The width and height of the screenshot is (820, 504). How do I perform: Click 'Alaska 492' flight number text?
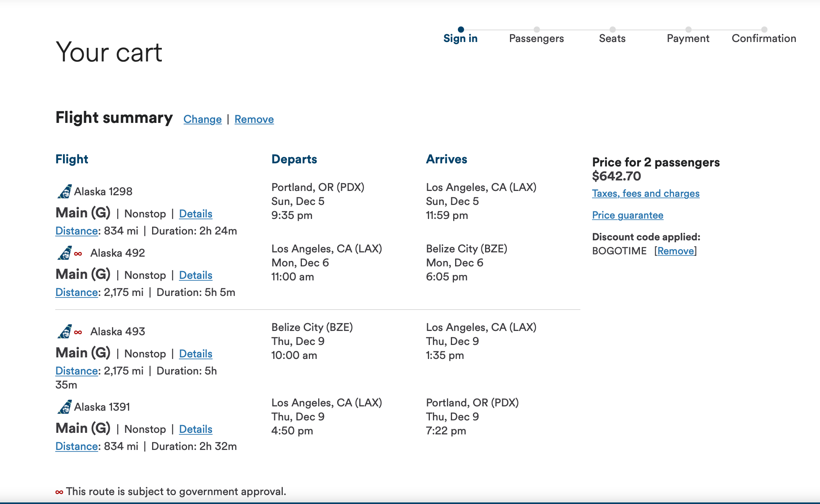point(117,253)
